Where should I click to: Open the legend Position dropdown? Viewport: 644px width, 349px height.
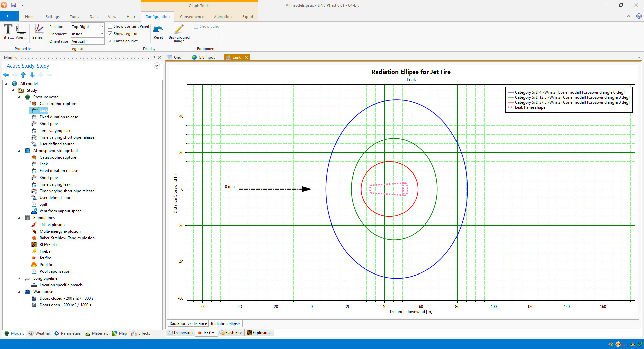click(102, 26)
